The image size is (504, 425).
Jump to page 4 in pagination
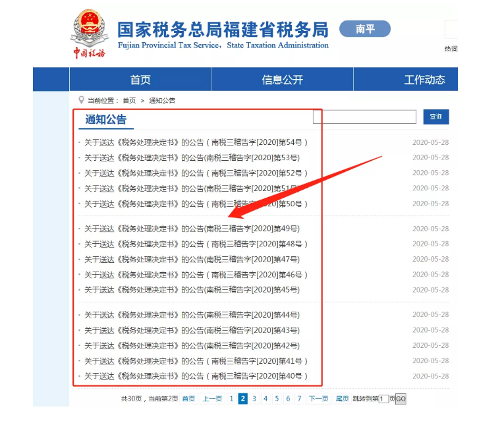(x=266, y=399)
